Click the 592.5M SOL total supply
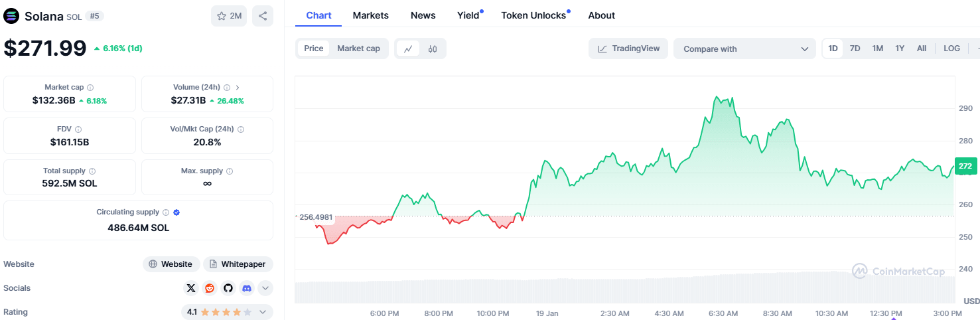 pos(70,183)
